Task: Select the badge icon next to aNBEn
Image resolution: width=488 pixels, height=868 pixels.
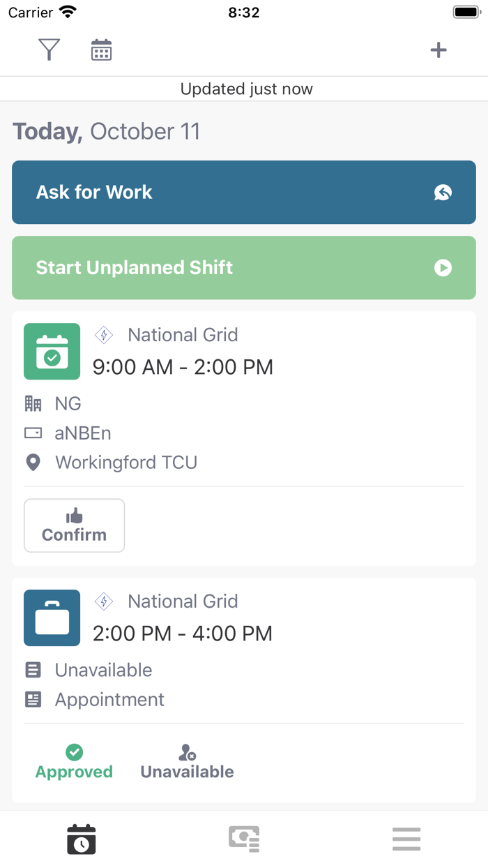Action: click(x=33, y=433)
